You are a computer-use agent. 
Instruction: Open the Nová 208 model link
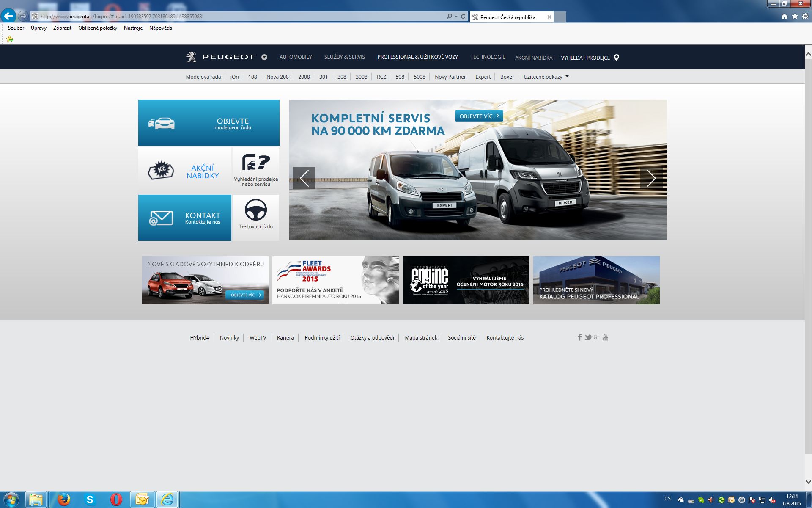tap(277, 77)
